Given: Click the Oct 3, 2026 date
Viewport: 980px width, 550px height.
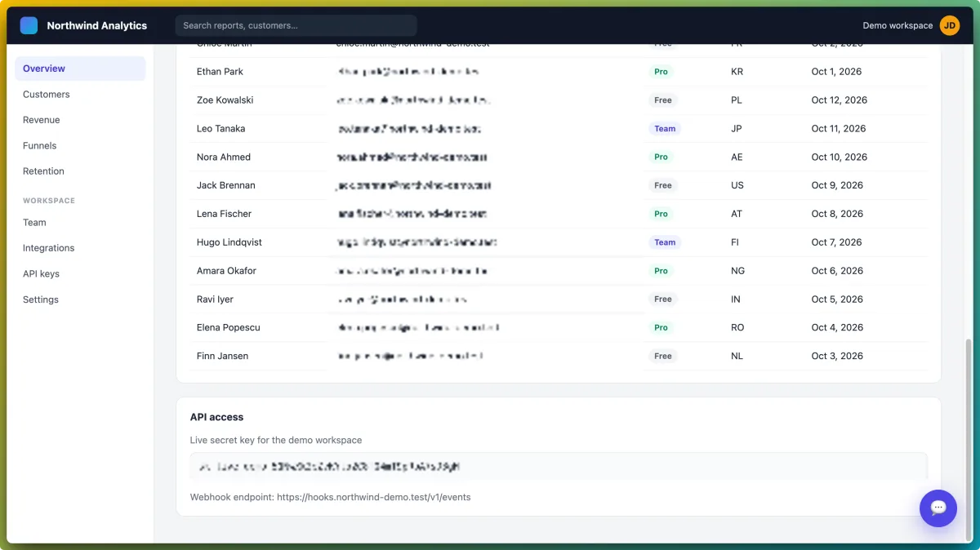Looking at the screenshot, I should point(837,356).
